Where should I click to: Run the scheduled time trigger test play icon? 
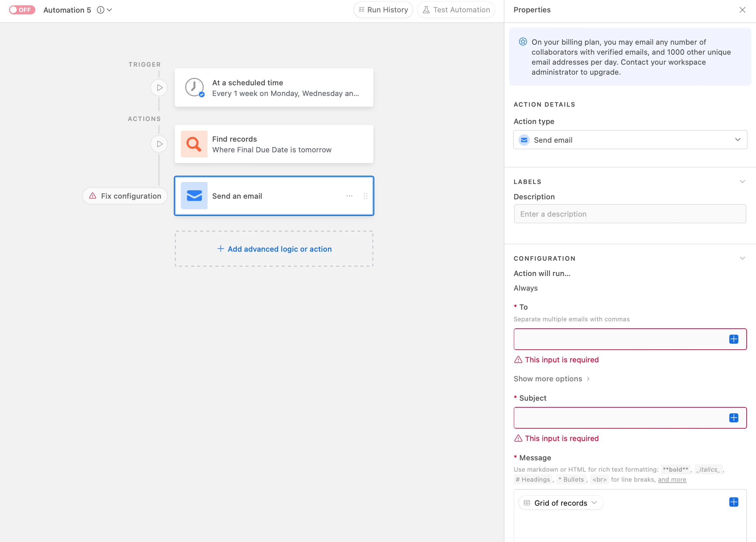[159, 88]
